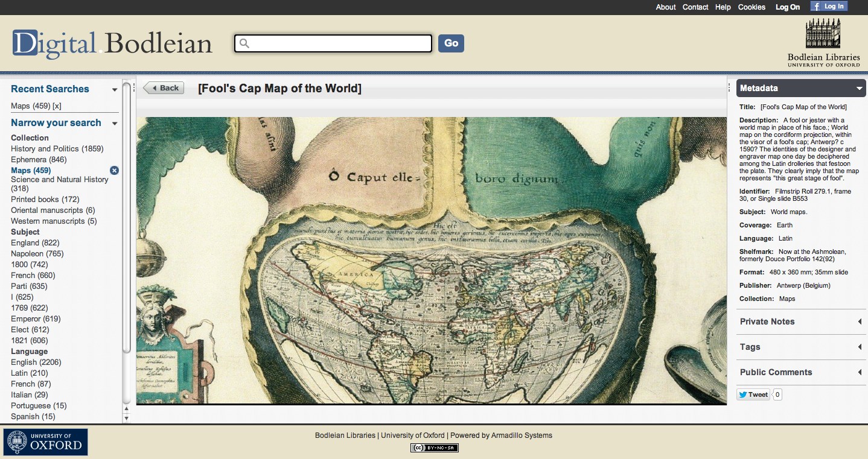
Task: Click the University of Oxford logo
Action: point(46,442)
